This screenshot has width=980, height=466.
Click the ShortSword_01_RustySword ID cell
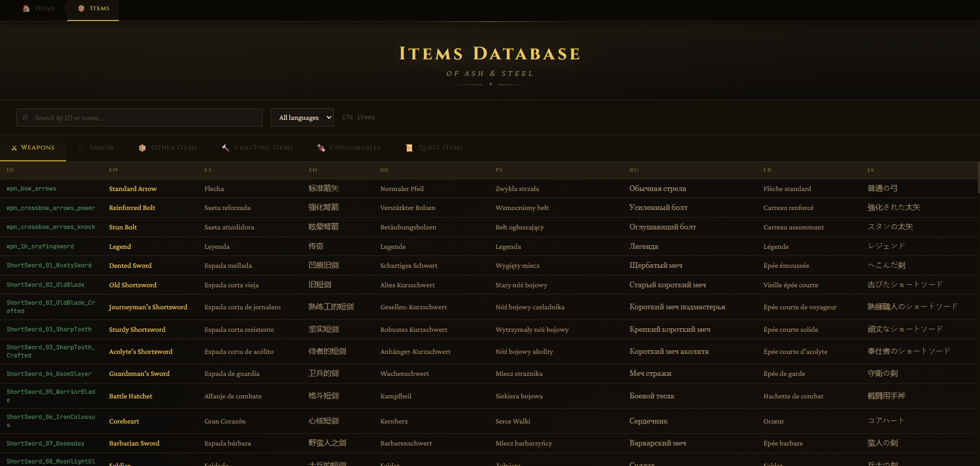[x=49, y=265]
